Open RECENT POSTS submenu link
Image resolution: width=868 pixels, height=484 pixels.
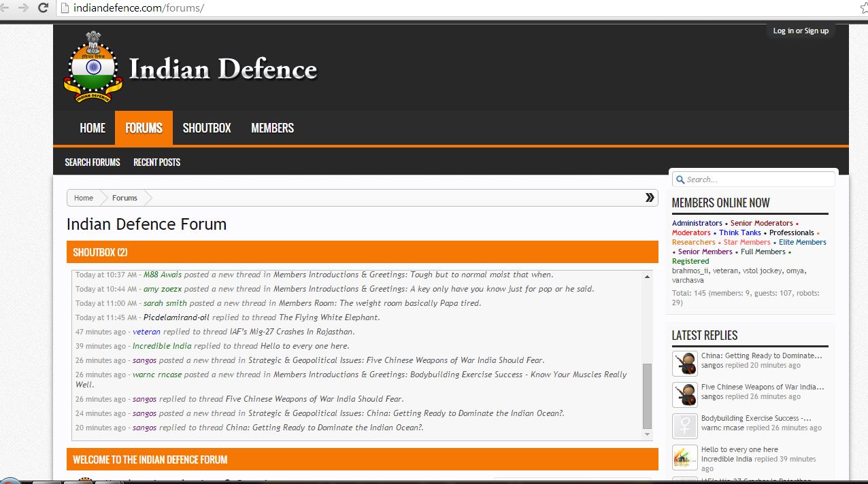(x=156, y=162)
